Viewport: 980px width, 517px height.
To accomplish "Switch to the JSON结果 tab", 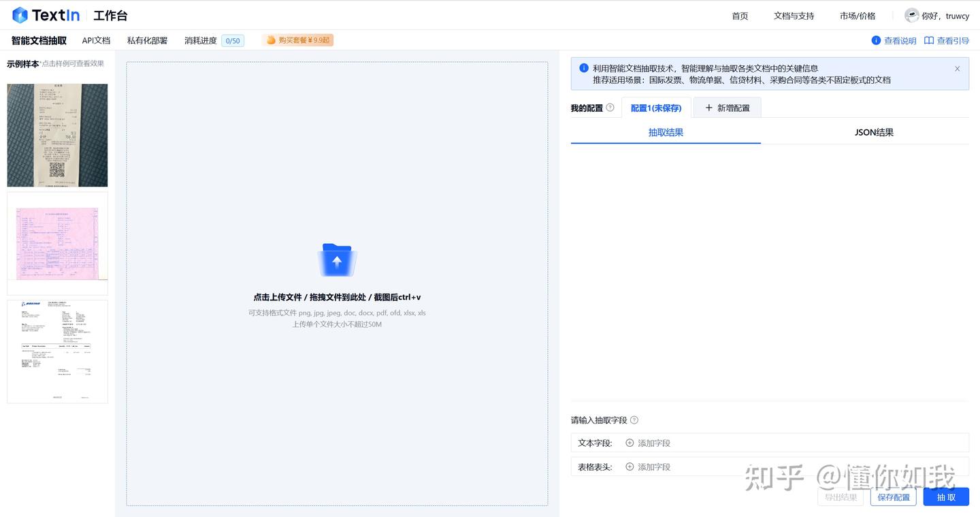I will 873,132.
